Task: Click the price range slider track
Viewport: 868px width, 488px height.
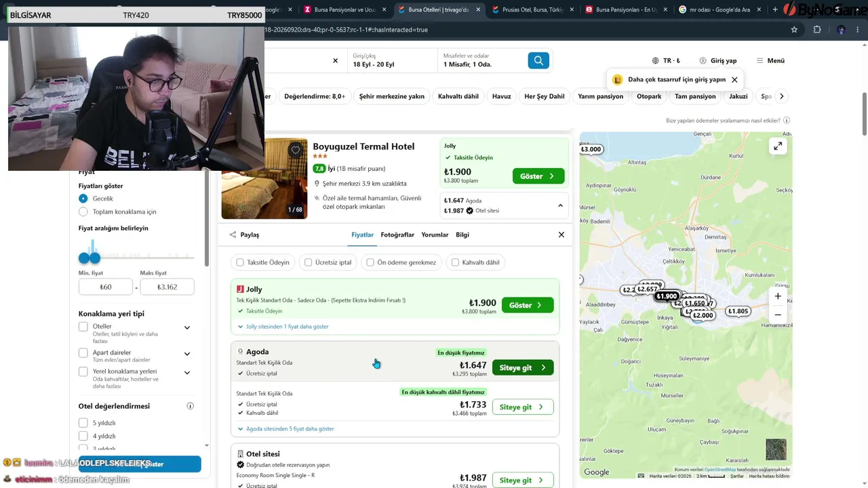Action: click(137, 258)
